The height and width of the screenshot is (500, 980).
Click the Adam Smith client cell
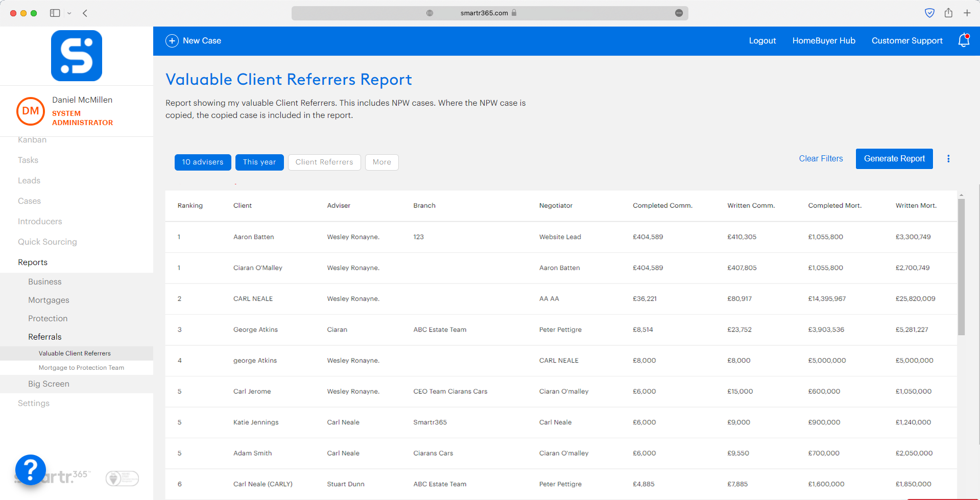click(x=252, y=454)
